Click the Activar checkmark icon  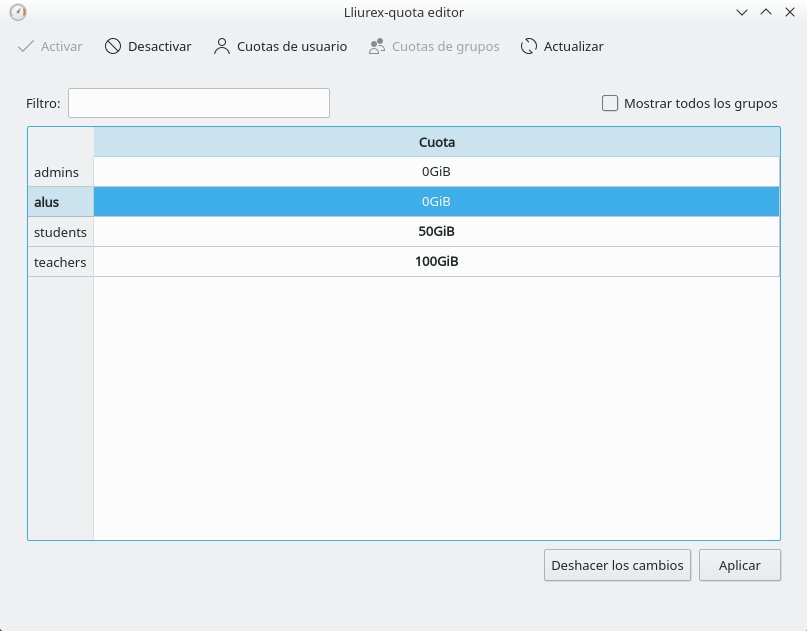pyautogui.click(x=26, y=46)
